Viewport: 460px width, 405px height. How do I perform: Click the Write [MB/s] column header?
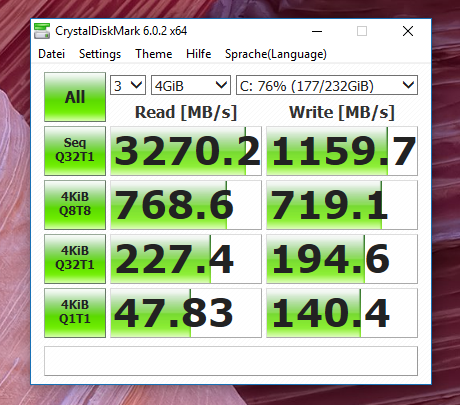point(342,112)
